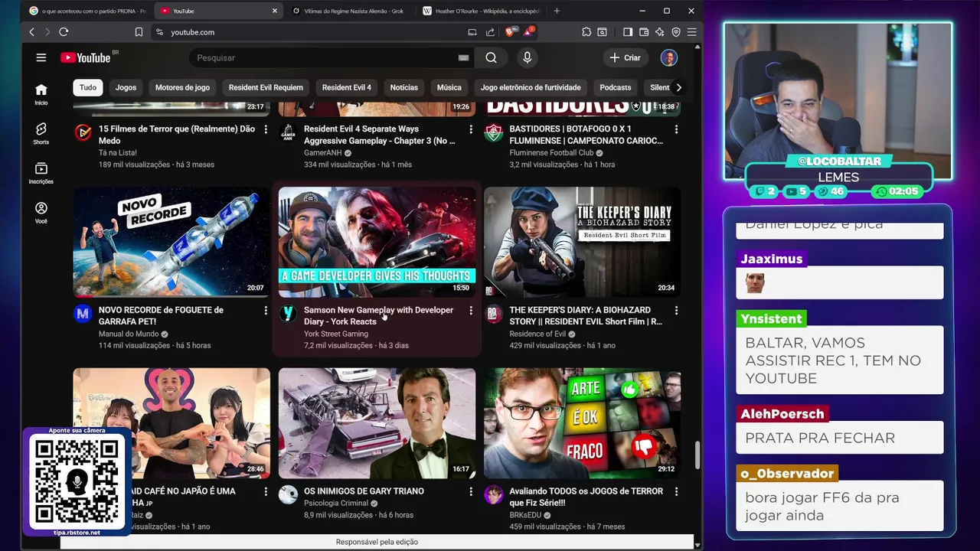Select the Podcasts filter chip

point(616,87)
